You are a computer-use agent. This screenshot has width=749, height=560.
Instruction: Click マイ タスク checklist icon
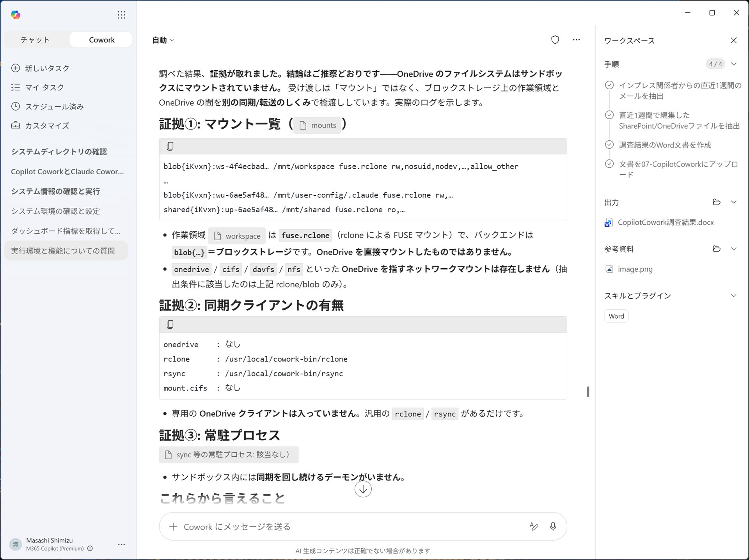click(x=16, y=87)
